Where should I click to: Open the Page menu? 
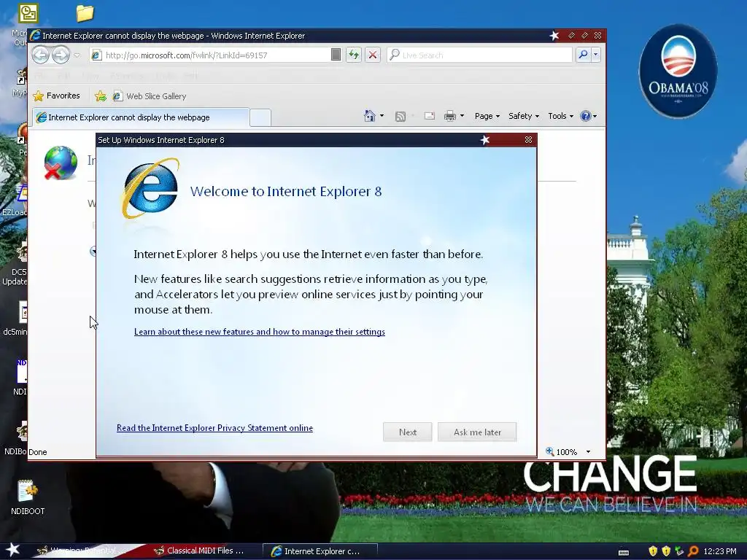click(487, 116)
